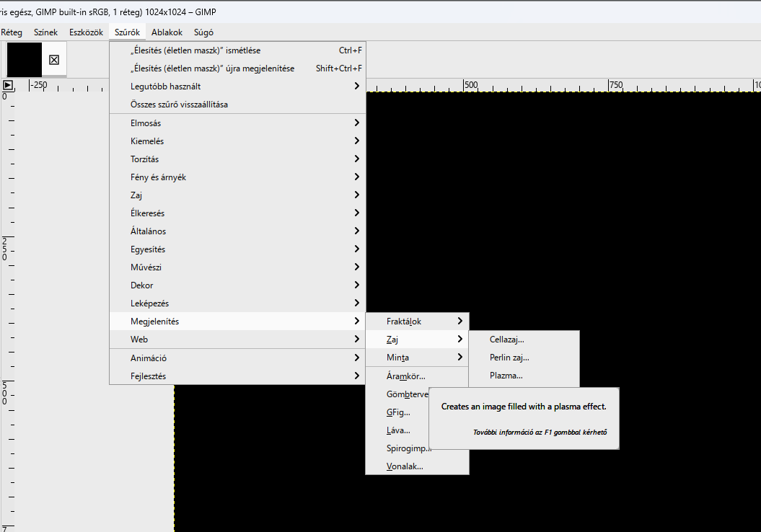Click the ruler corner navigation arrow icon
This screenshot has width=761, height=532.
8,85
